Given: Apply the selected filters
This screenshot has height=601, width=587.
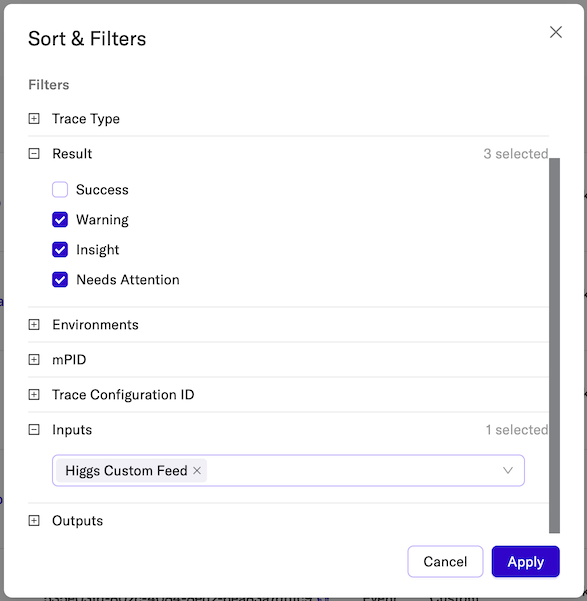Looking at the screenshot, I should [525, 562].
